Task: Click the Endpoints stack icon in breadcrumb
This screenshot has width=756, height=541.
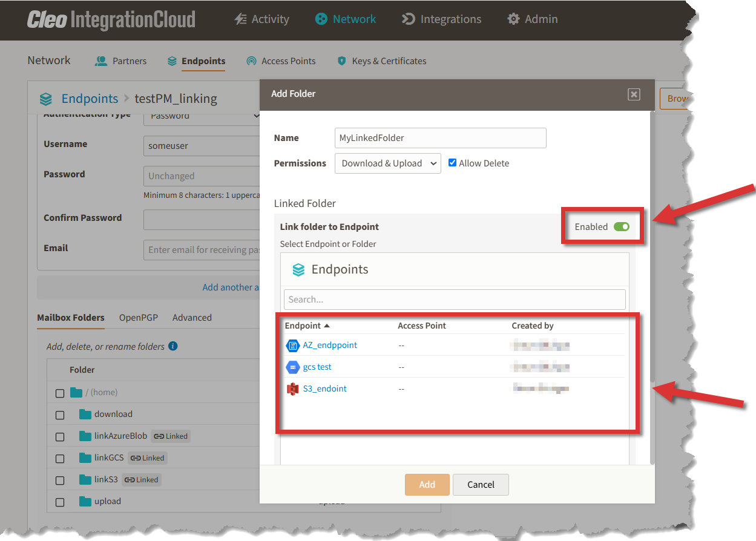Action: coord(46,99)
